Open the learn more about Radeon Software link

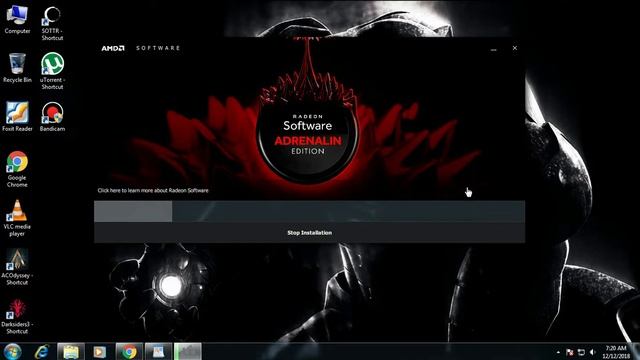click(153, 190)
